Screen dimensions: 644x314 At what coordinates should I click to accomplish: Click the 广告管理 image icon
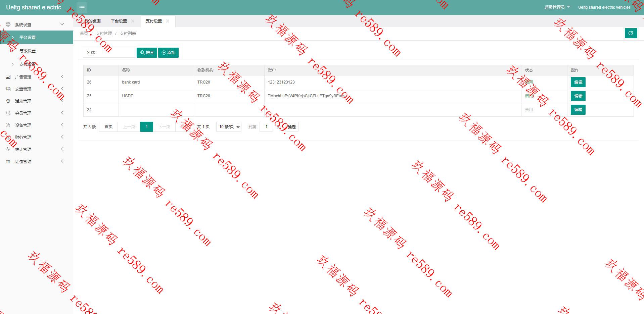pyautogui.click(x=8, y=77)
